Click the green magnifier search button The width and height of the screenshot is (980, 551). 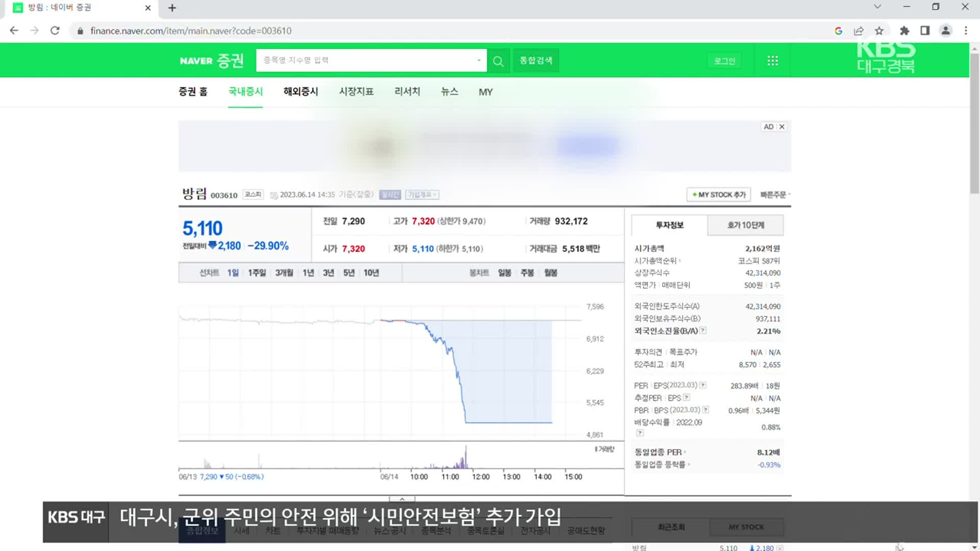point(498,61)
